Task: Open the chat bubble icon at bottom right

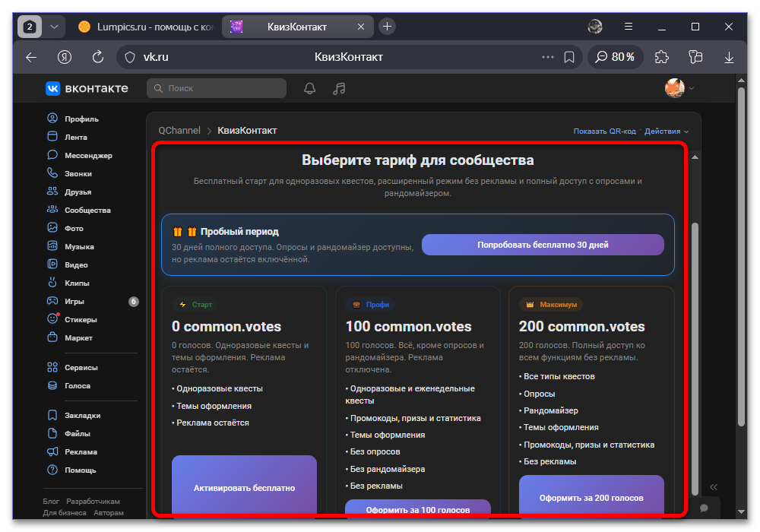Action: coord(705,508)
